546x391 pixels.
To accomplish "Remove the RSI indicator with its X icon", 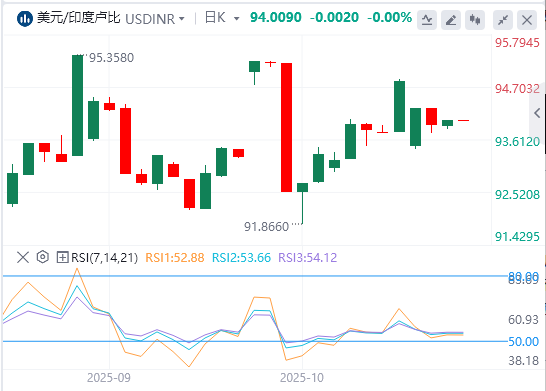I will pyautogui.click(x=23, y=258).
